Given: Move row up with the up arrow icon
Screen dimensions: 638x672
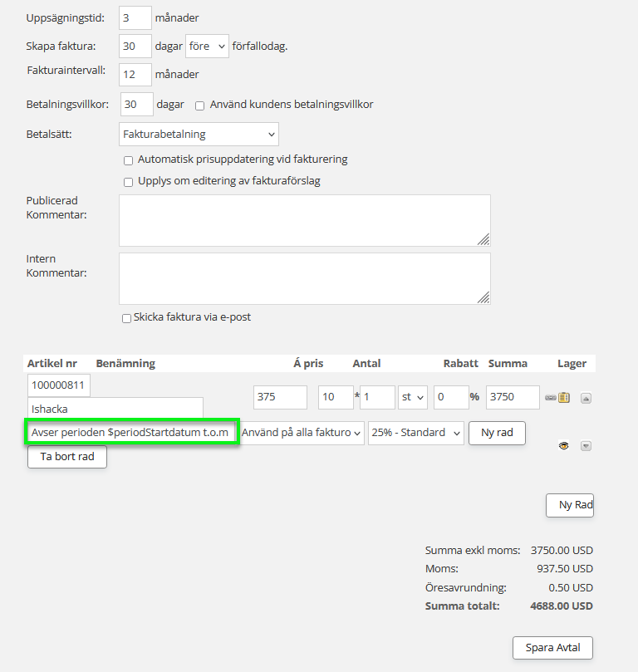Looking at the screenshot, I should (586, 398).
